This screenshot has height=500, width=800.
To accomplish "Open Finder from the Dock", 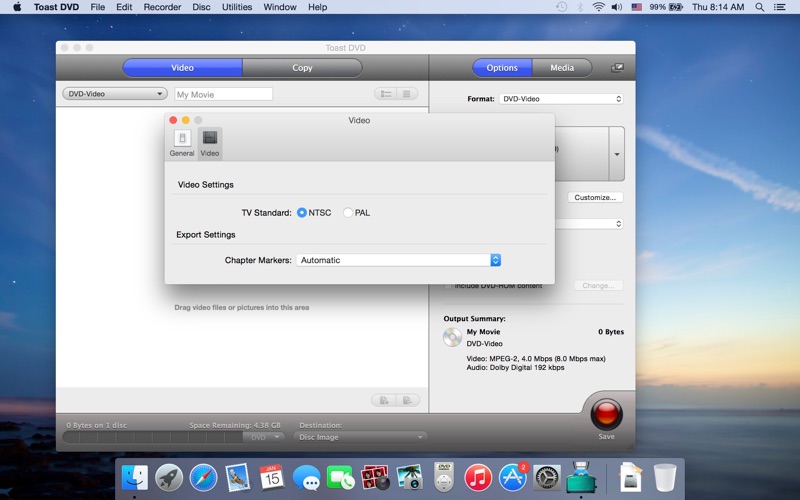I will [x=135, y=478].
